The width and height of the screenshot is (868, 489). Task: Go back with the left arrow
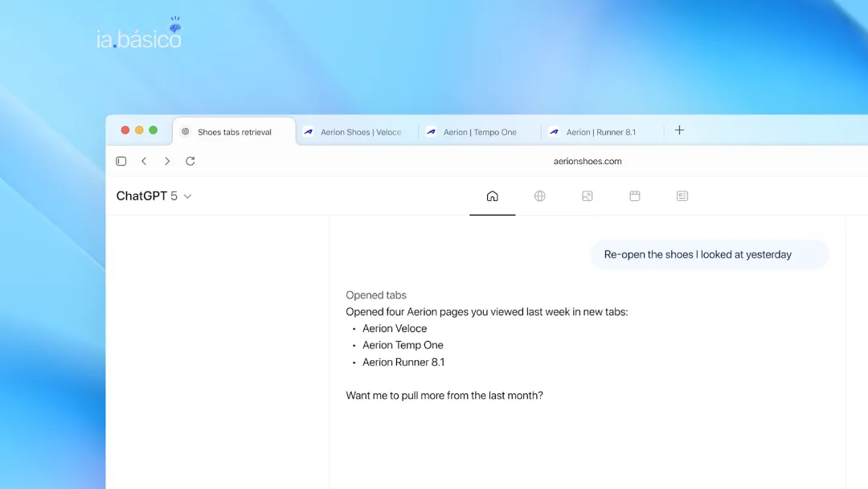pyautogui.click(x=144, y=161)
